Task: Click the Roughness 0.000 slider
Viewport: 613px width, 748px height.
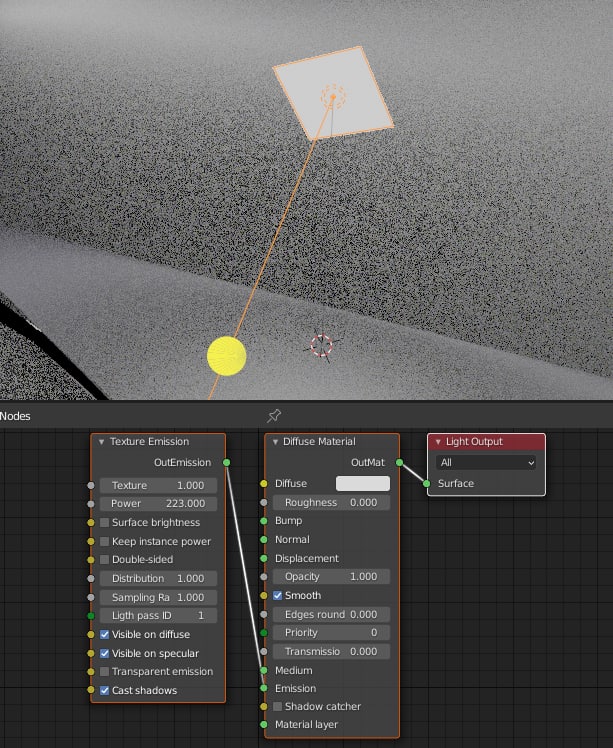Action: (x=332, y=502)
